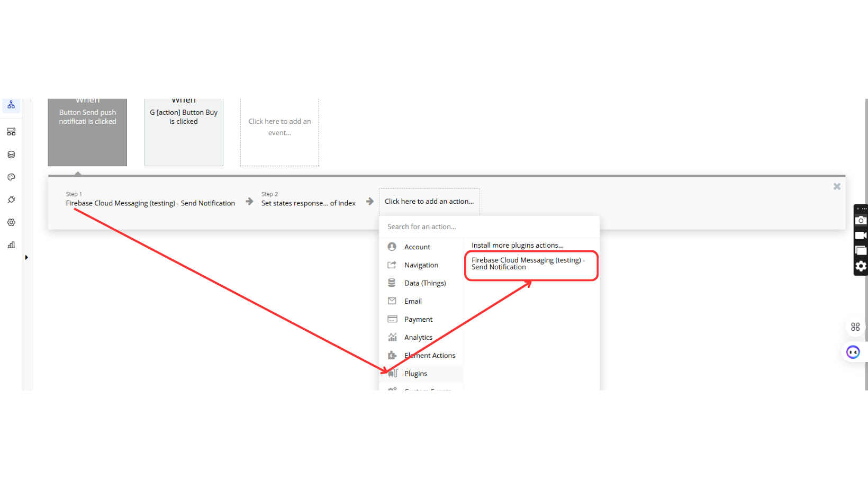The width and height of the screenshot is (868, 489).
Task: Select Navigation action category
Action: pyautogui.click(x=421, y=265)
